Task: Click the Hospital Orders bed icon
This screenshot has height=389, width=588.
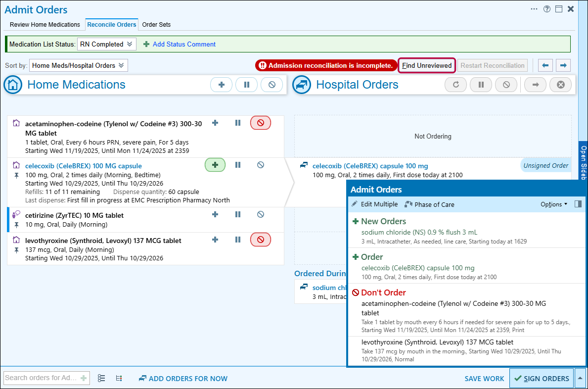Action: coord(302,85)
